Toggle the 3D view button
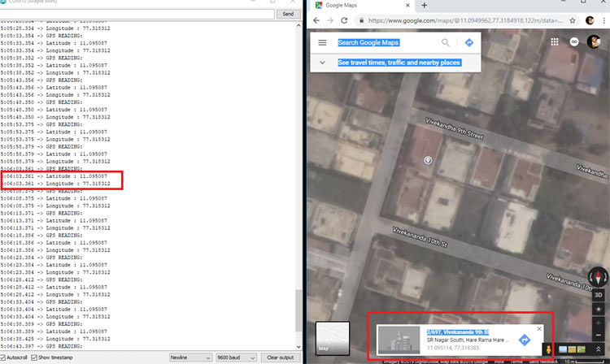Screen dimensions: 610x364 tap(599, 295)
